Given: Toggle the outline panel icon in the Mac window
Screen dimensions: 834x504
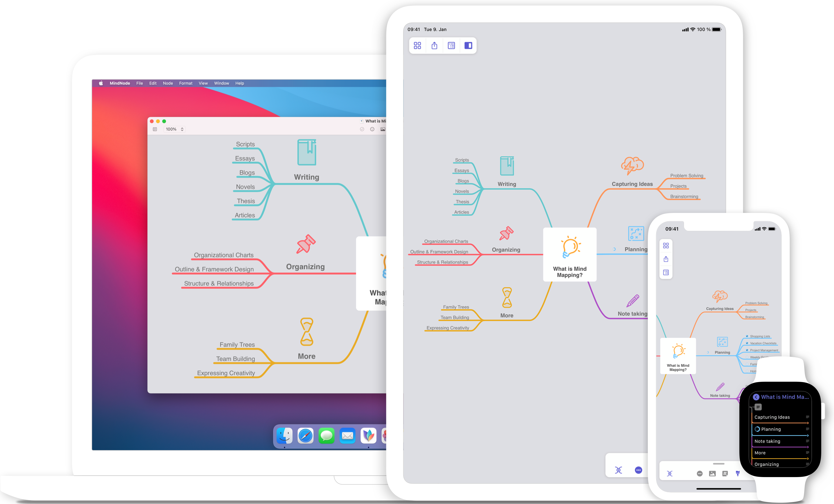Looking at the screenshot, I should pos(155,129).
